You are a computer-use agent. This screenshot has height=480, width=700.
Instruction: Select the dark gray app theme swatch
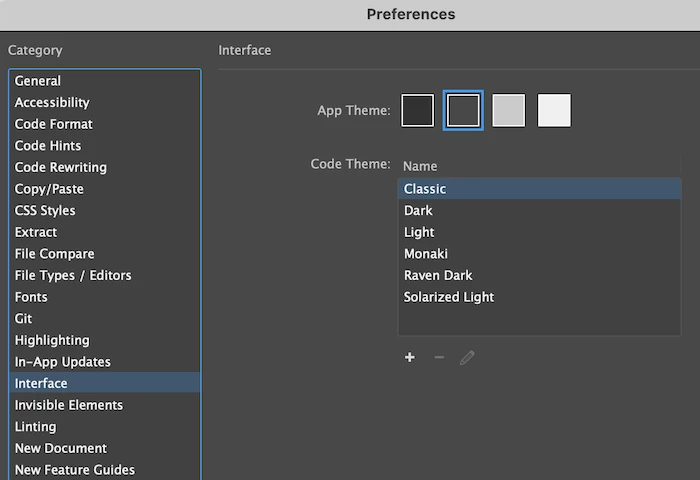click(463, 110)
